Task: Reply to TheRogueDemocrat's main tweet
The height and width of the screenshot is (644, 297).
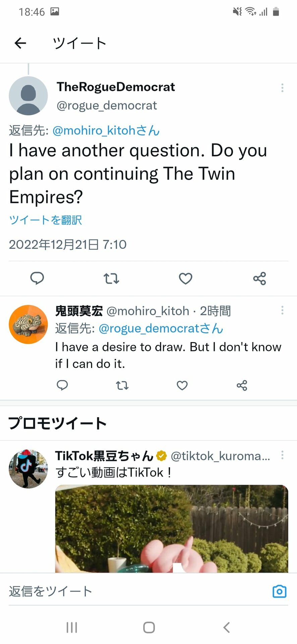Action: click(37, 278)
